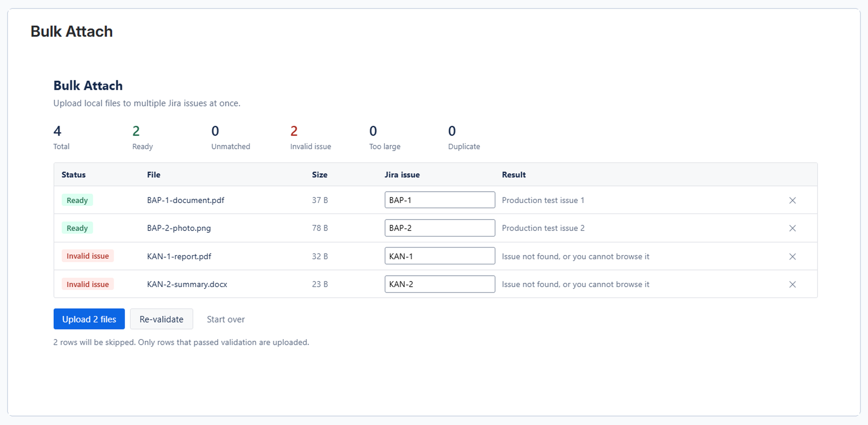This screenshot has height=425, width=868.
Task: Click the File column header
Action: [x=154, y=175]
